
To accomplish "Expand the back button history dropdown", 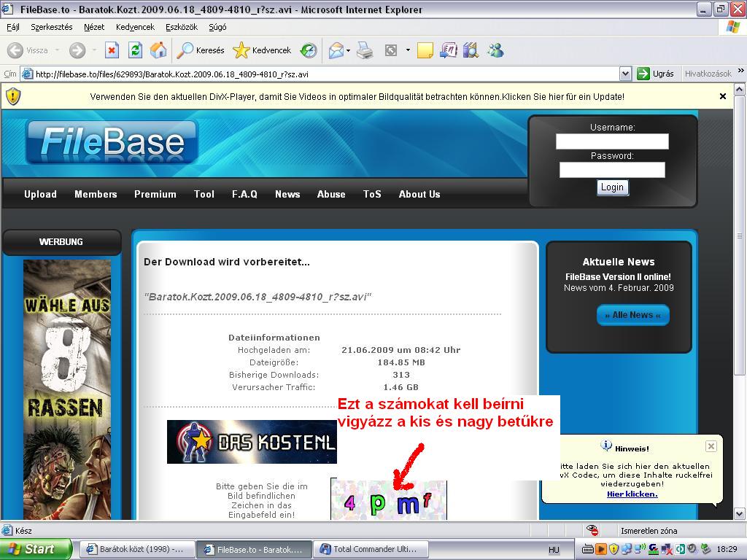I will [57, 50].
